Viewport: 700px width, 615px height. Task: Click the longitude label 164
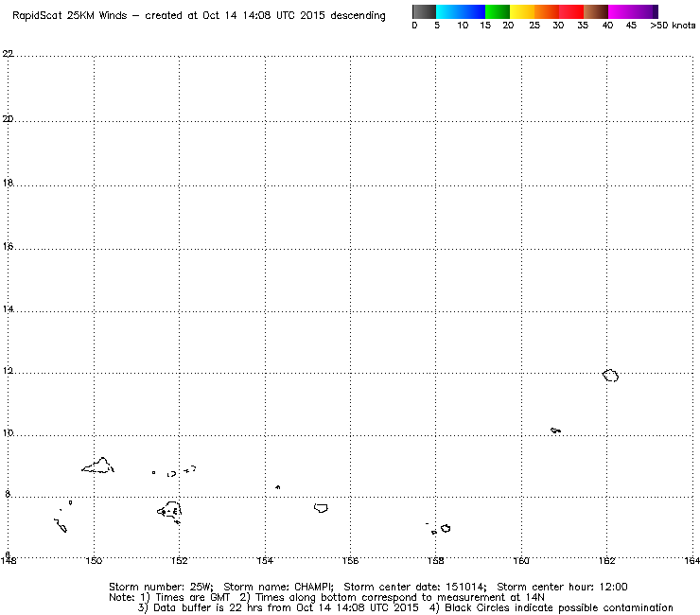(x=691, y=560)
